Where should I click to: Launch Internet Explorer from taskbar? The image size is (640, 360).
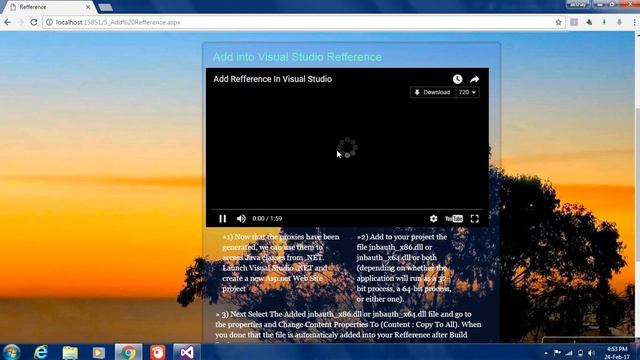(41, 352)
